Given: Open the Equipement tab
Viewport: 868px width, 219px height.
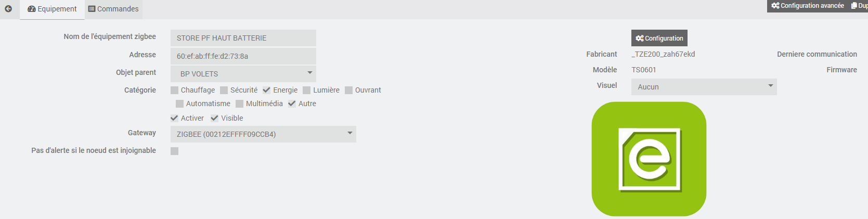Looking at the screenshot, I should [x=52, y=9].
